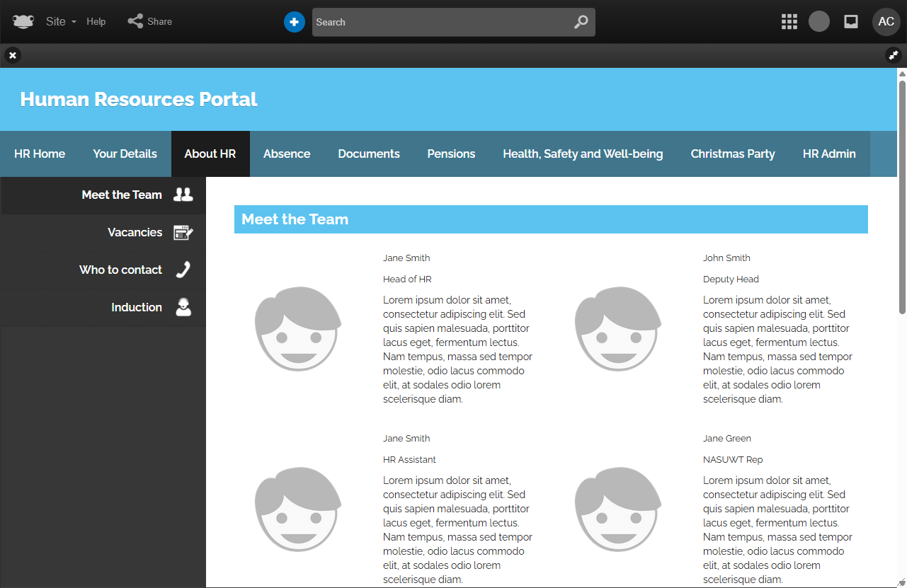Click Jane Smith Head of HR avatar

[298, 328]
